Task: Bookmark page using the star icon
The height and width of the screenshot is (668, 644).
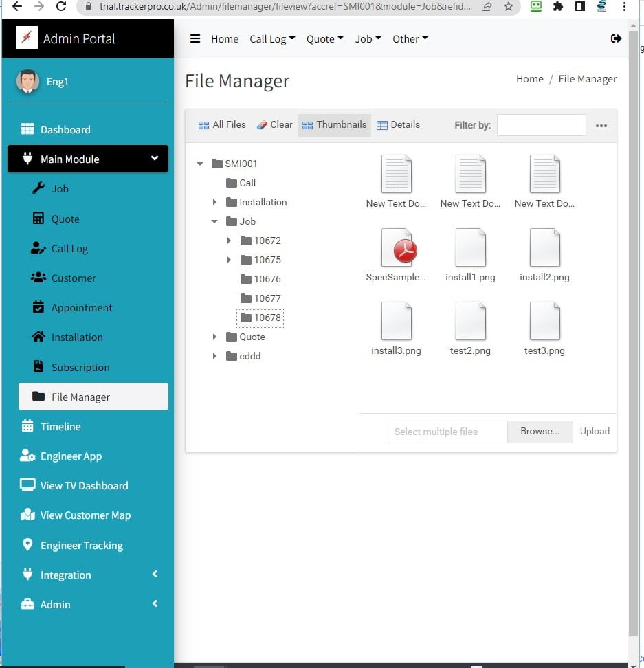Action: tap(508, 6)
